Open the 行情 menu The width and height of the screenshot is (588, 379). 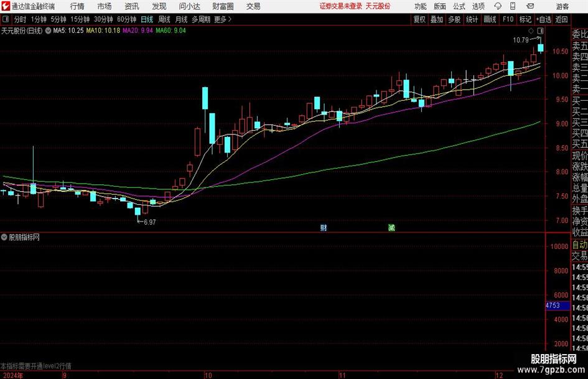[77, 6]
